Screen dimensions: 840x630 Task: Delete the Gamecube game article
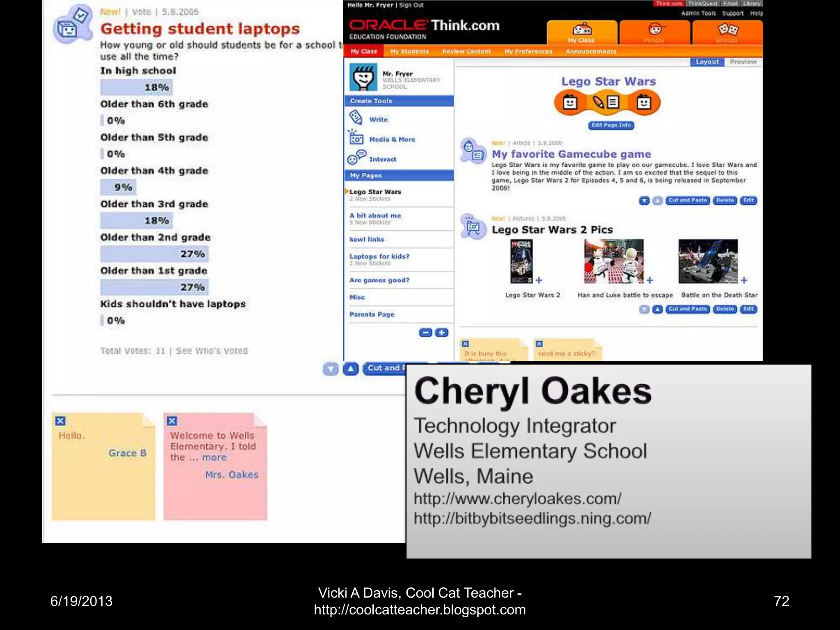[x=725, y=200]
